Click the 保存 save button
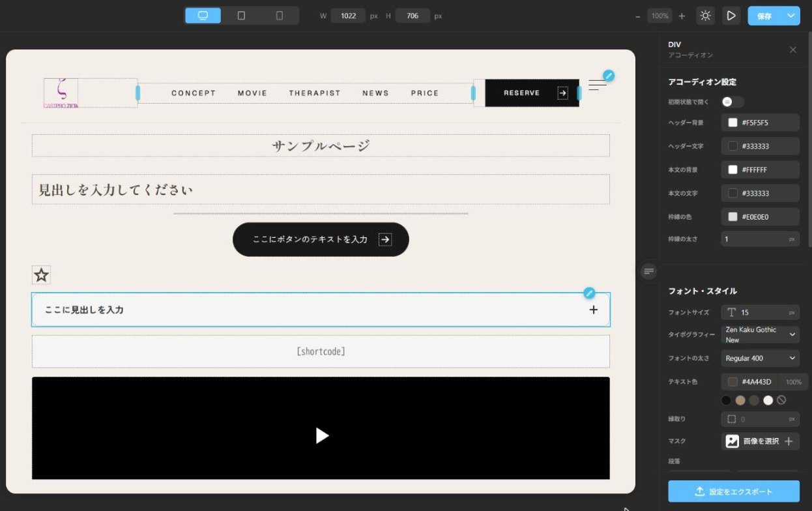812x511 pixels. pyautogui.click(x=765, y=16)
